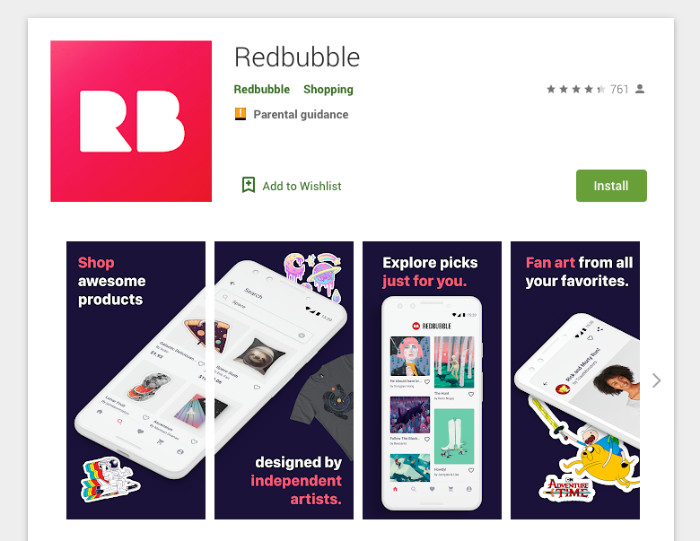Click the star rating display
Viewport: 700px width, 541px height.
click(576, 89)
